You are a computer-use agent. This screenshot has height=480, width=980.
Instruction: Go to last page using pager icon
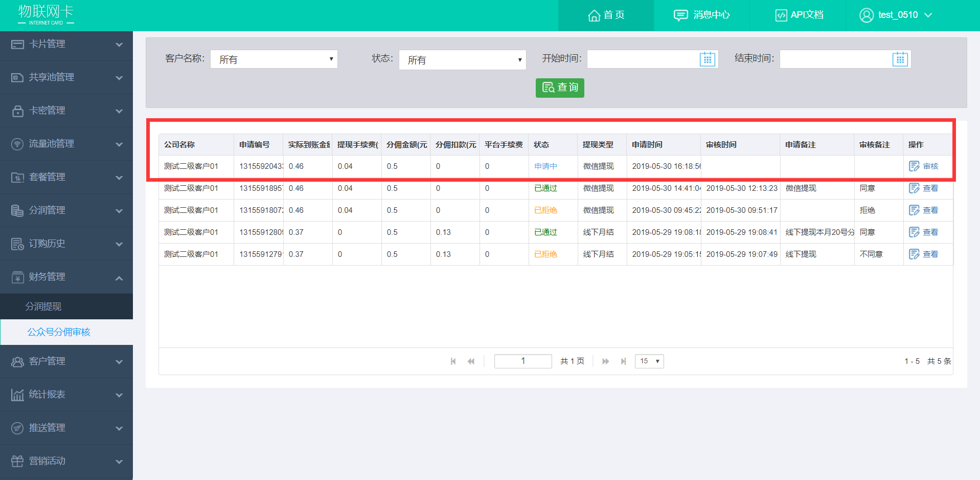(x=623, y=361)
